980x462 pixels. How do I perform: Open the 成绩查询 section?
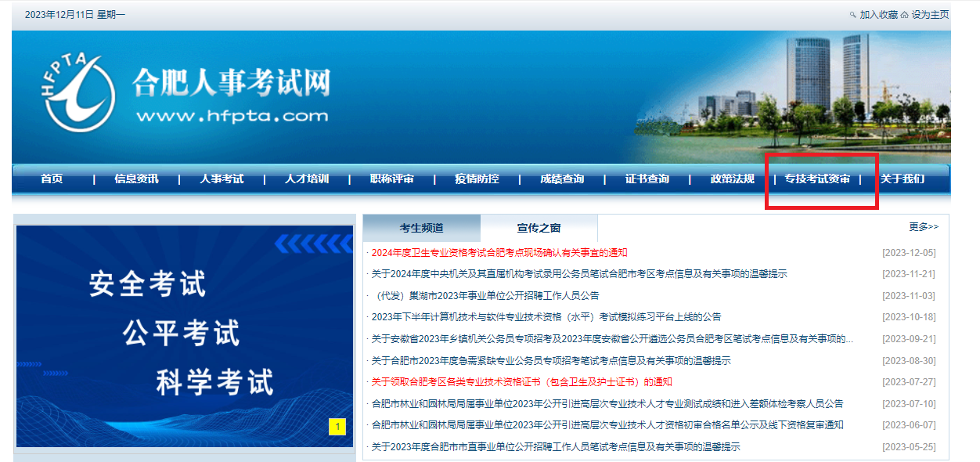pyautogui.click(x=562, y=178)
